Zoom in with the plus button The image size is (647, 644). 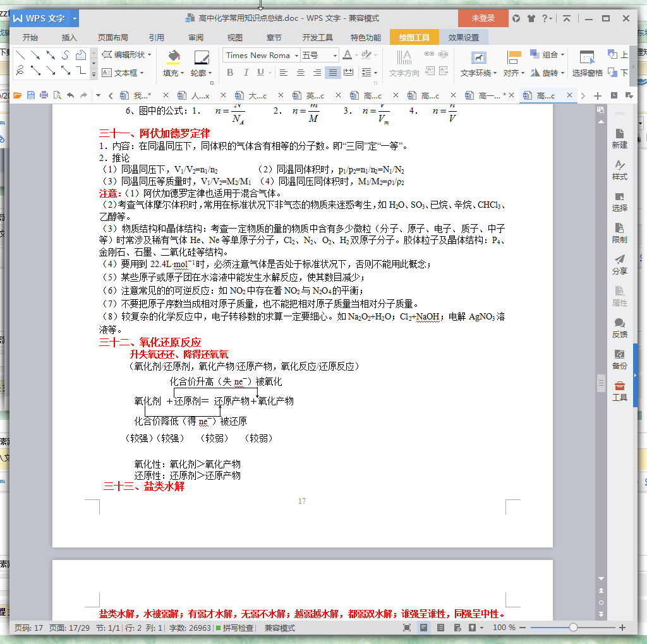(622, 628)
